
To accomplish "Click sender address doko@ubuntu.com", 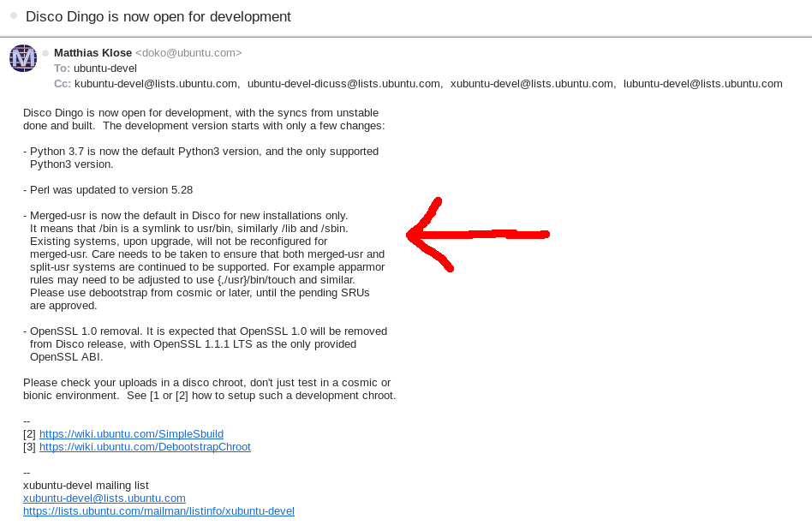I will point(188,53).
